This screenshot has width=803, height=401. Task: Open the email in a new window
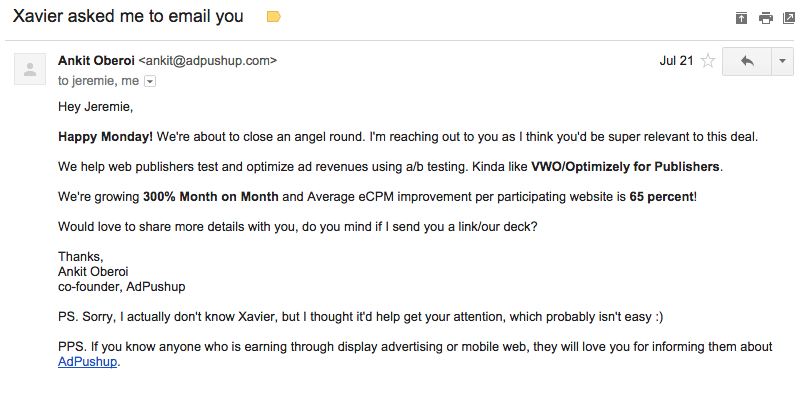point(789,17)
